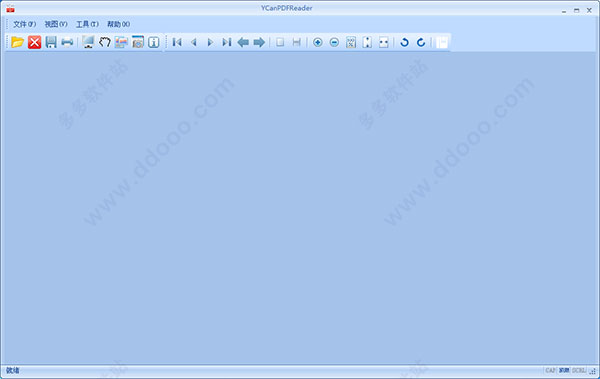Zoom out with the minus icon

click(334, 42)
